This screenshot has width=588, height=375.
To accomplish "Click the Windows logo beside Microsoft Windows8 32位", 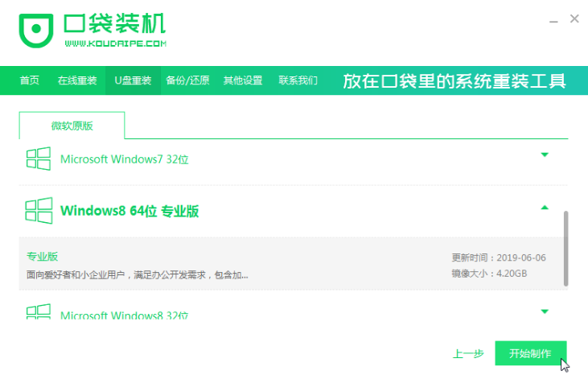I will coord(39,312).
